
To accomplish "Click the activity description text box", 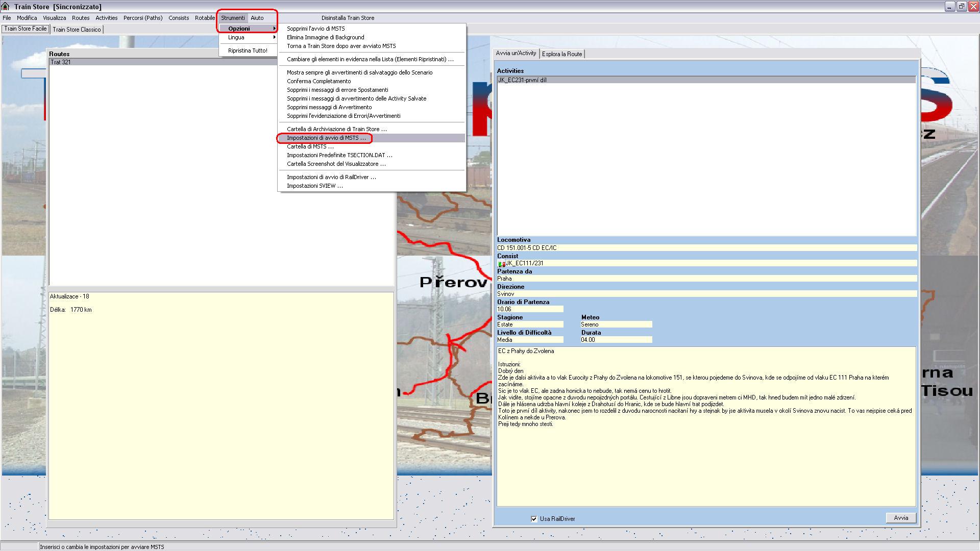I will (706, 427).
